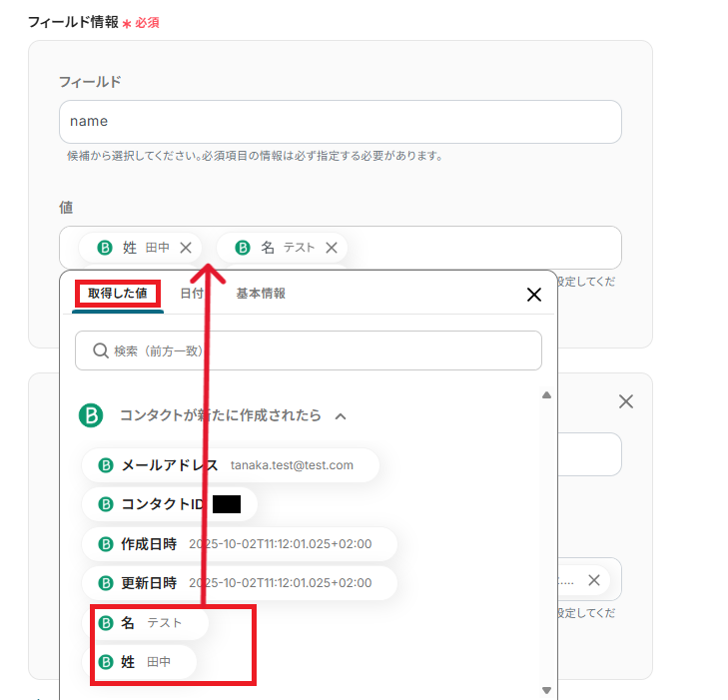Clear the chip in lower value field
This screenshot has width=728, height=700.
[x=594, y=580]
